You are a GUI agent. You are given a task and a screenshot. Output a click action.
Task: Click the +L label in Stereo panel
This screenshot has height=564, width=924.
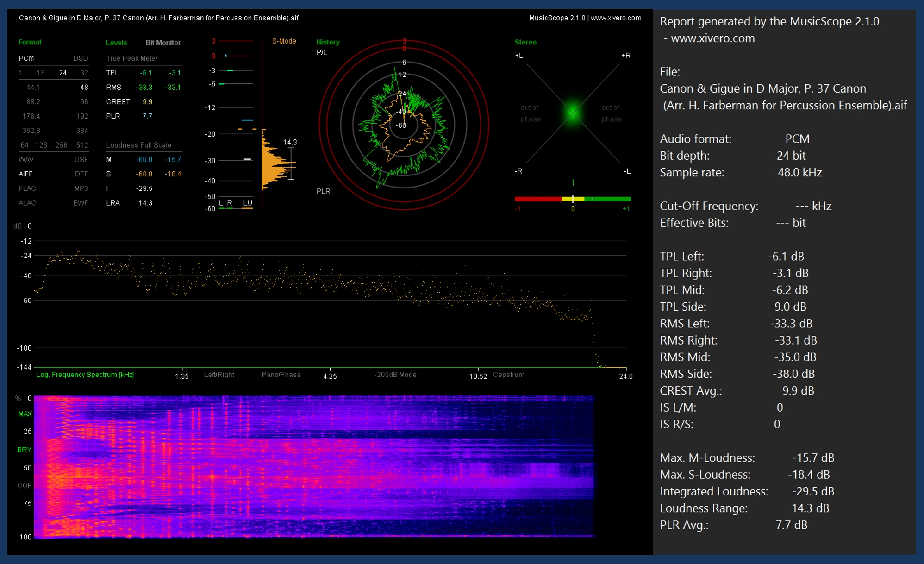pos(519,56)
